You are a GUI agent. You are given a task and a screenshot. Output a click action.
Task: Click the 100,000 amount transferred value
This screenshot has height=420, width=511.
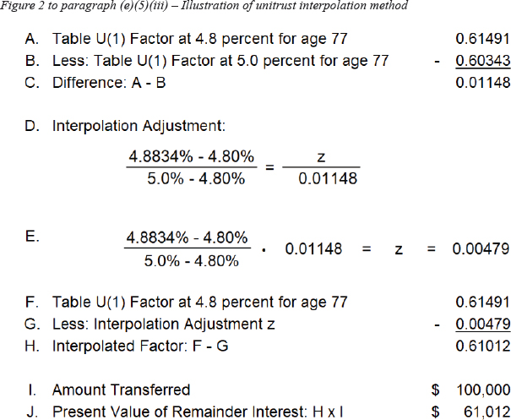tap(482, 390)
